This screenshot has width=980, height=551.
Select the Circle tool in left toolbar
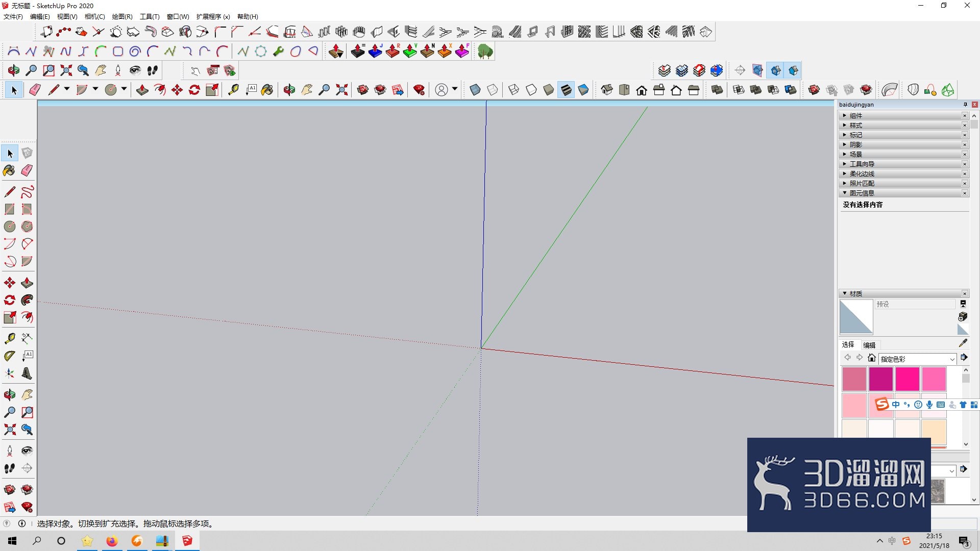point(9,227)
